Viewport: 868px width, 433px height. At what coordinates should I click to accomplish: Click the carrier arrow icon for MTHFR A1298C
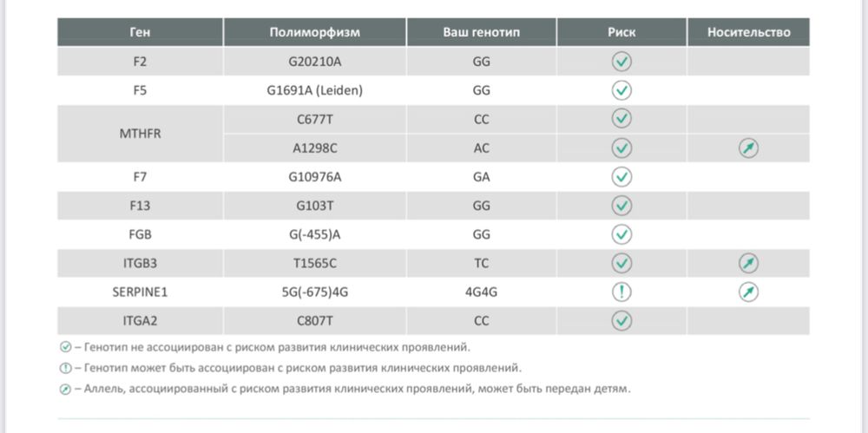(748, 148)
